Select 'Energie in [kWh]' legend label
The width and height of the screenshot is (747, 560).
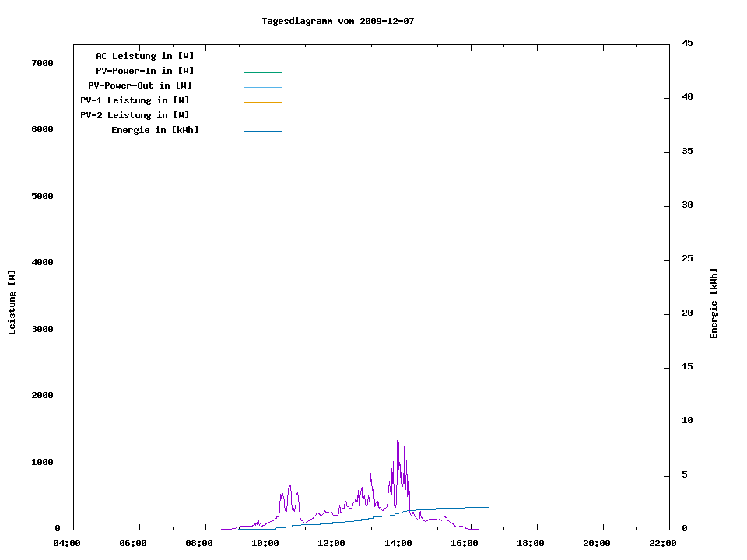[x=155, y=130]
